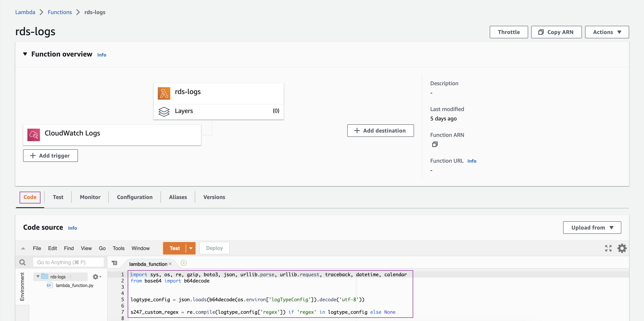Click the Add trigger button
This screenshot has height=321, width=644.
click(x=50, y=156)
